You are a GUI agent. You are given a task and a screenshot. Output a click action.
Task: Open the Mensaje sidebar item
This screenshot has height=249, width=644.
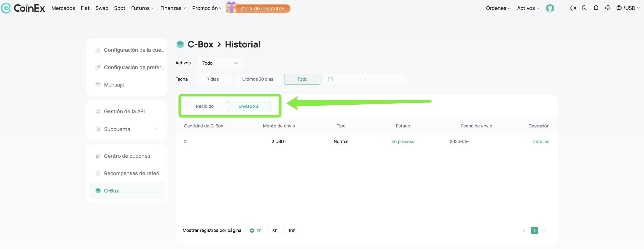coord(127,85)
